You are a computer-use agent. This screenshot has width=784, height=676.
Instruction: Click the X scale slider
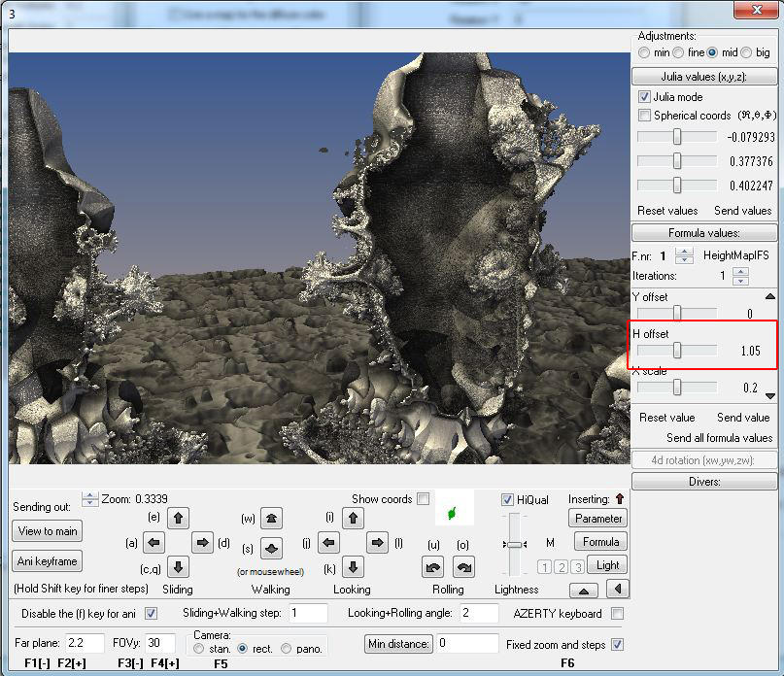677,387
